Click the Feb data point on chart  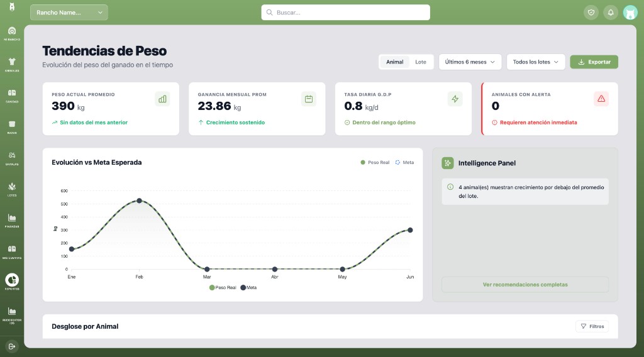(139, 200)
